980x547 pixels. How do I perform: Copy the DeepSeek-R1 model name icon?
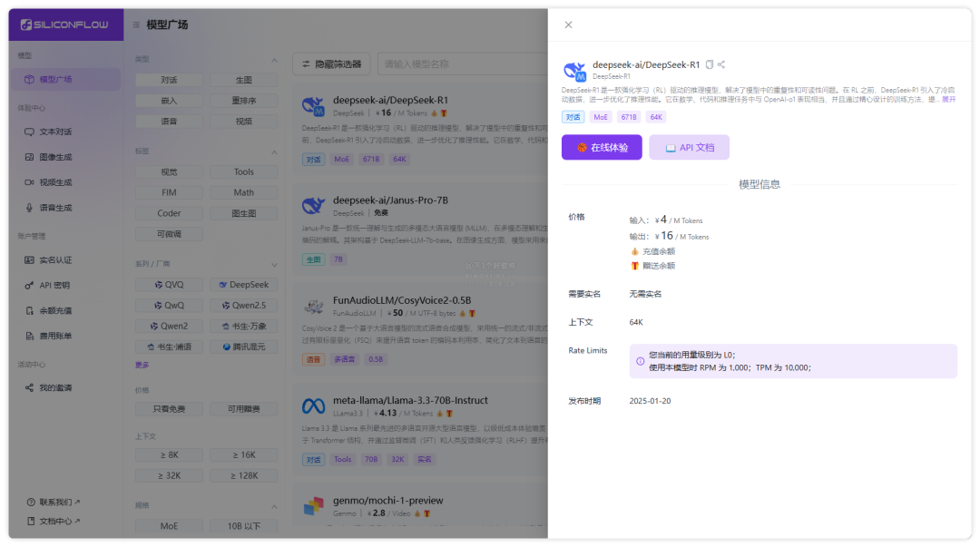(x=710, y=64)
